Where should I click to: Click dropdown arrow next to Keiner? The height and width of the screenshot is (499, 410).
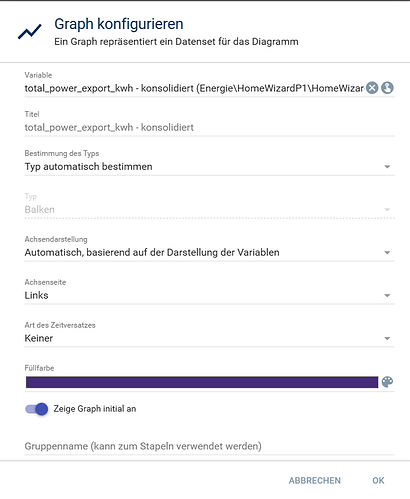point(387,339)
